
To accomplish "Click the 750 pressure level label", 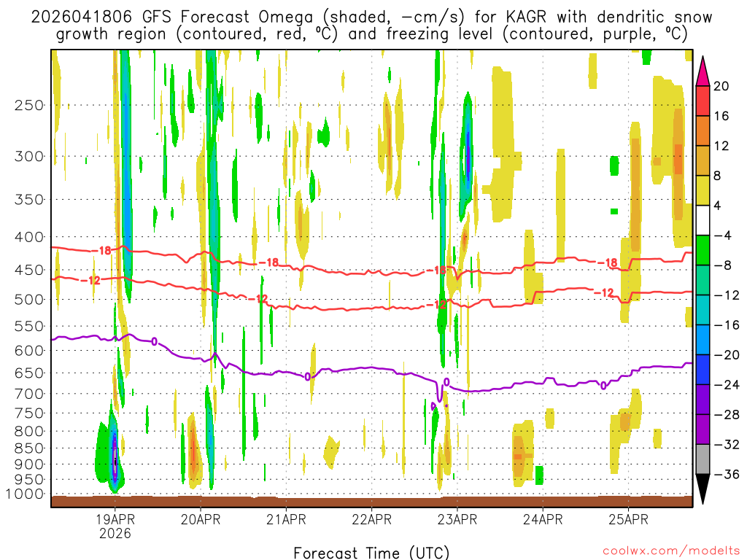I will (x=29, y=413).
